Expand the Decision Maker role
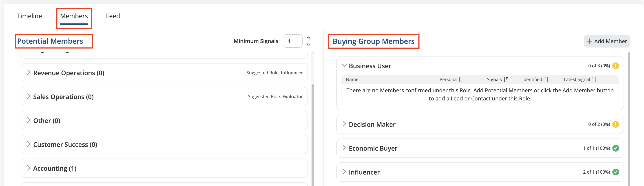 point(344,124)
